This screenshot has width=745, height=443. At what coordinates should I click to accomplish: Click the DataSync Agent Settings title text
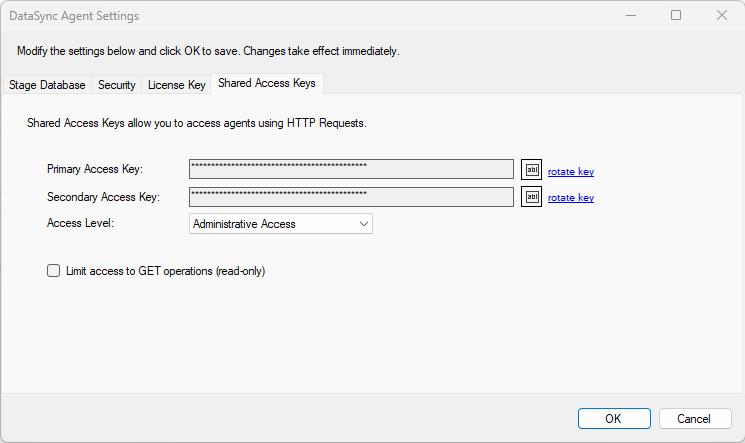tap(74, 16)
